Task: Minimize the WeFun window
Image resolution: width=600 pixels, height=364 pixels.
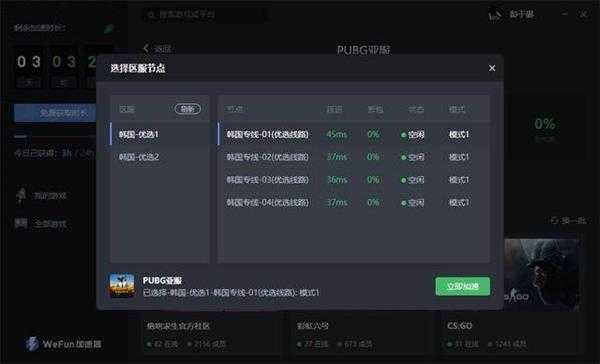Action: pos(565,14)
